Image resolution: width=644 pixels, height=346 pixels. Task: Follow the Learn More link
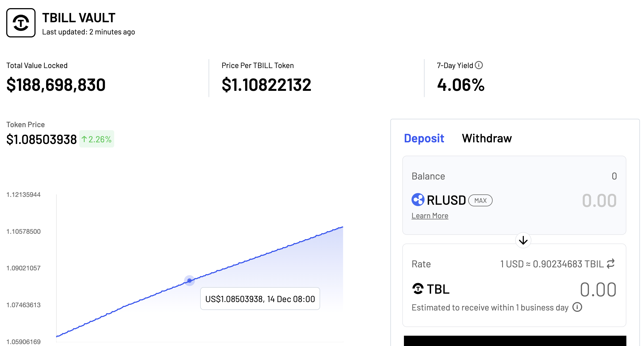[x=430, y=216]
